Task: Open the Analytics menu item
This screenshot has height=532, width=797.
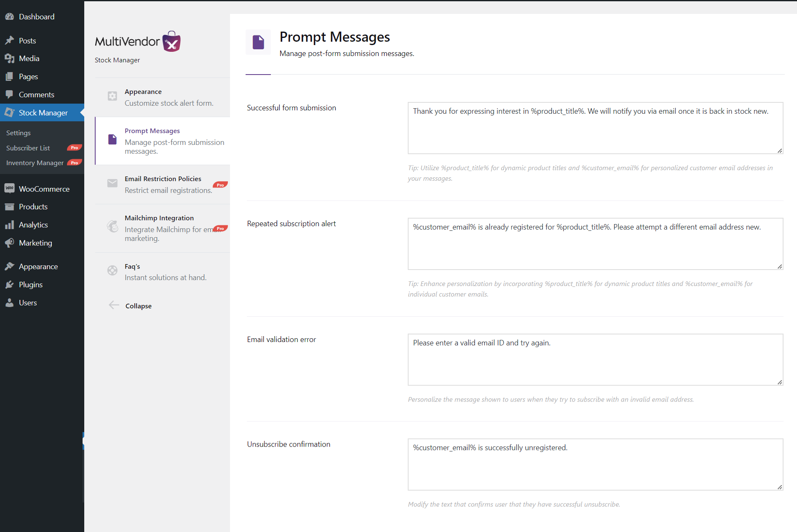Action: [x=42, y=225]
